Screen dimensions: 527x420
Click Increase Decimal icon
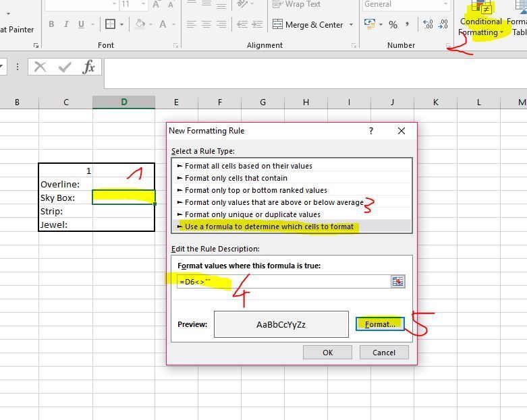(428, 24)
